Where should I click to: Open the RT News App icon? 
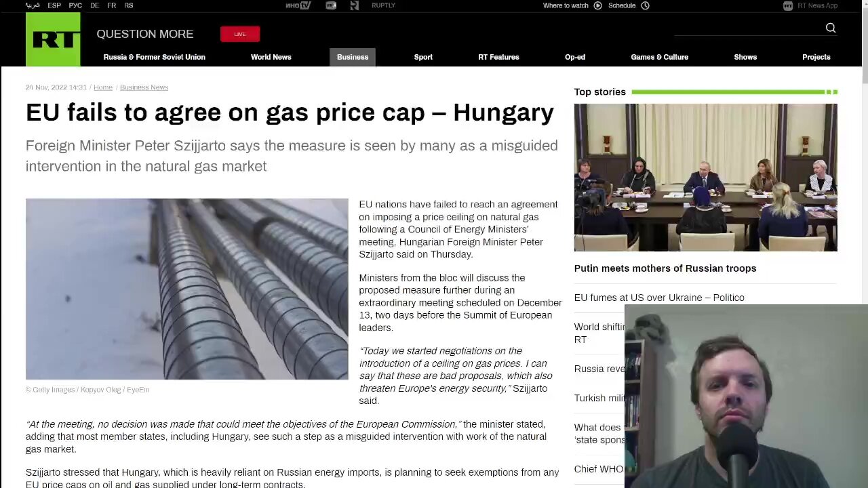point(787,5)
